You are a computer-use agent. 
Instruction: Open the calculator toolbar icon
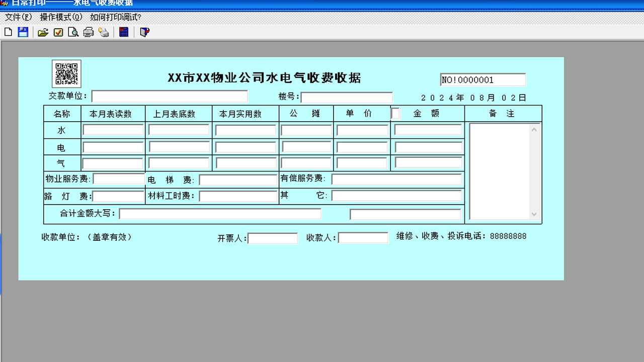[124, 32]
